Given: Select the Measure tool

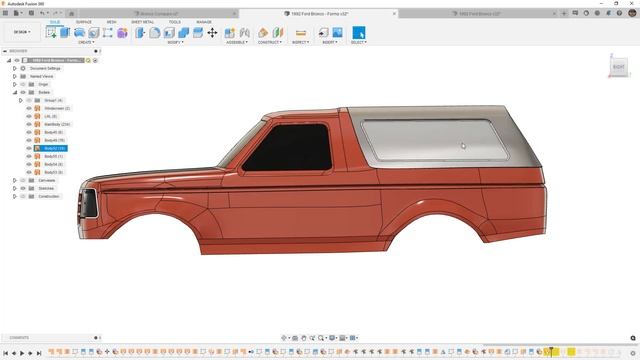Looking at the screenshot, I should pos(301,33).
